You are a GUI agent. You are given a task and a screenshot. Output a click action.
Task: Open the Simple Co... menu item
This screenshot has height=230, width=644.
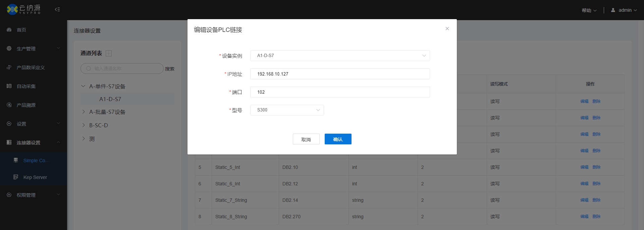(x=36, y=160)
